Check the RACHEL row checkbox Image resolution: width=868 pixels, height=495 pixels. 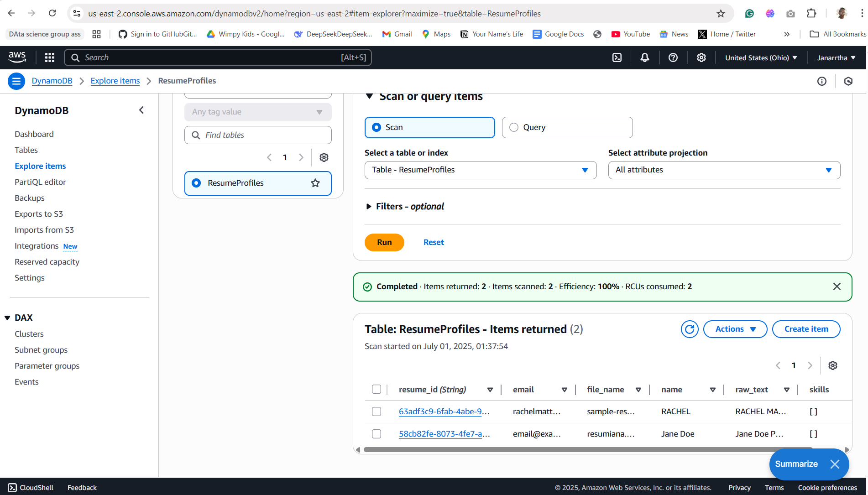[376, 412]
